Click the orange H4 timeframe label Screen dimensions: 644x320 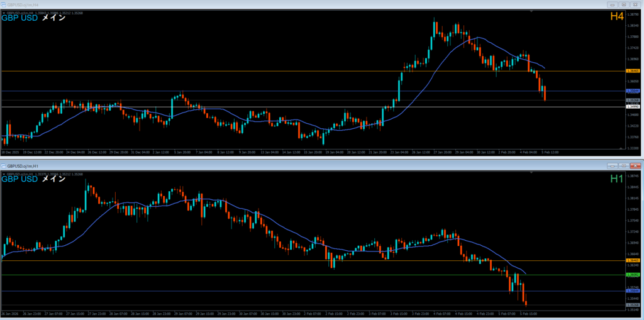[616, 18]
